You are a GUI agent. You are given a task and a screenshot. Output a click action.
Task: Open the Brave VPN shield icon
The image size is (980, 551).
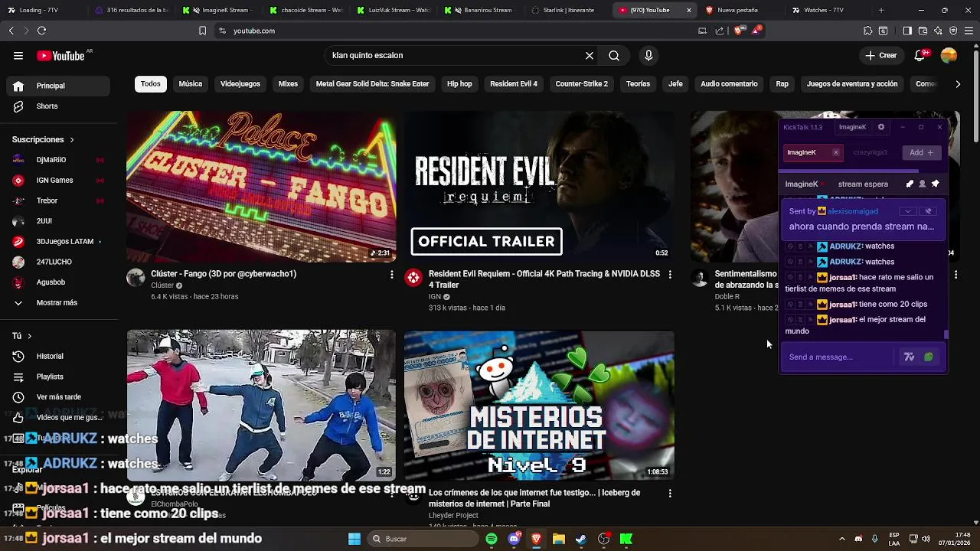coord(953,31)
